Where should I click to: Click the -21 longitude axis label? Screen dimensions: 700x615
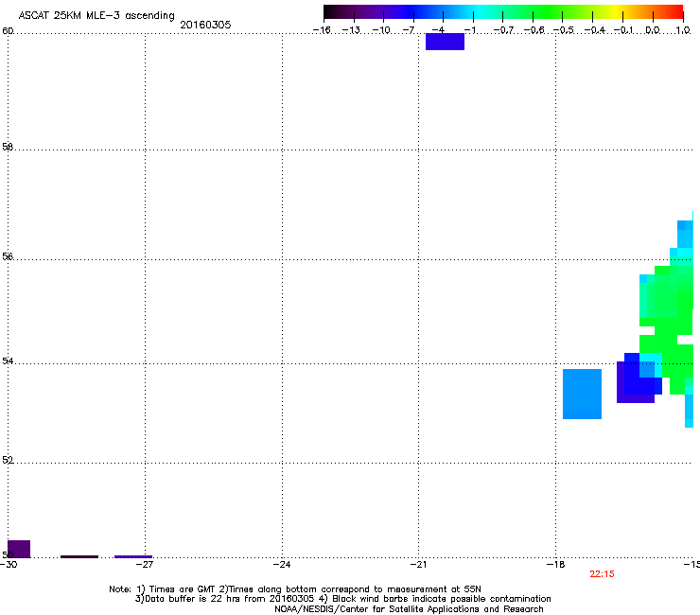[419, 565]
